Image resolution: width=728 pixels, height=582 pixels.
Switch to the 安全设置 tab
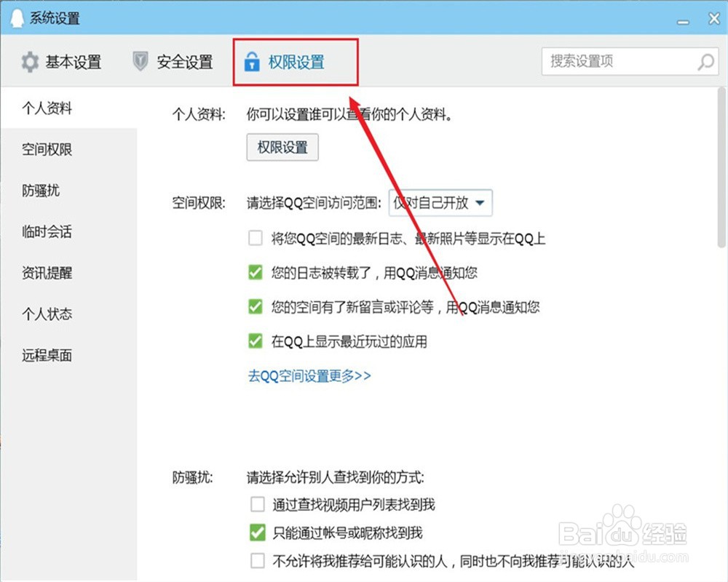click(173, 62)
